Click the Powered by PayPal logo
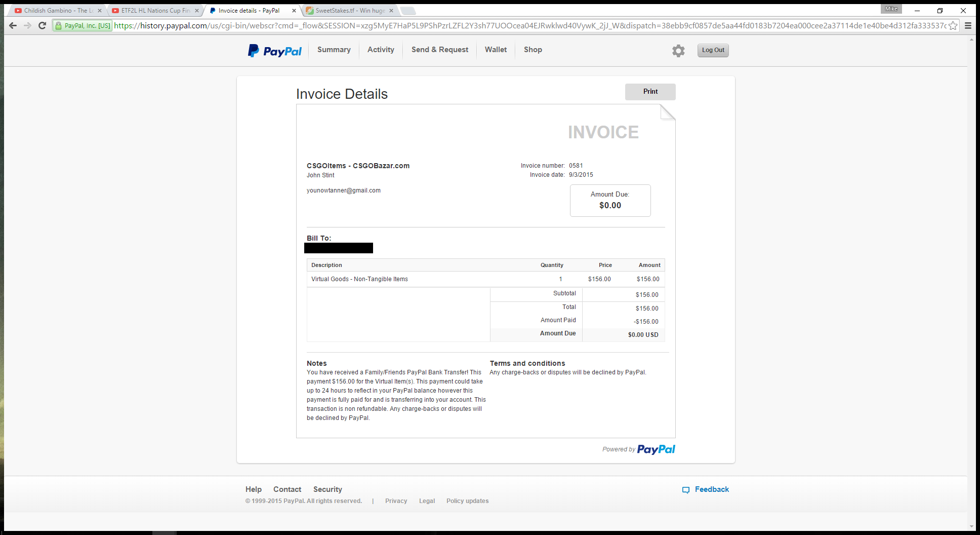Viewport: 980px width, 535px height. point(656,449)
